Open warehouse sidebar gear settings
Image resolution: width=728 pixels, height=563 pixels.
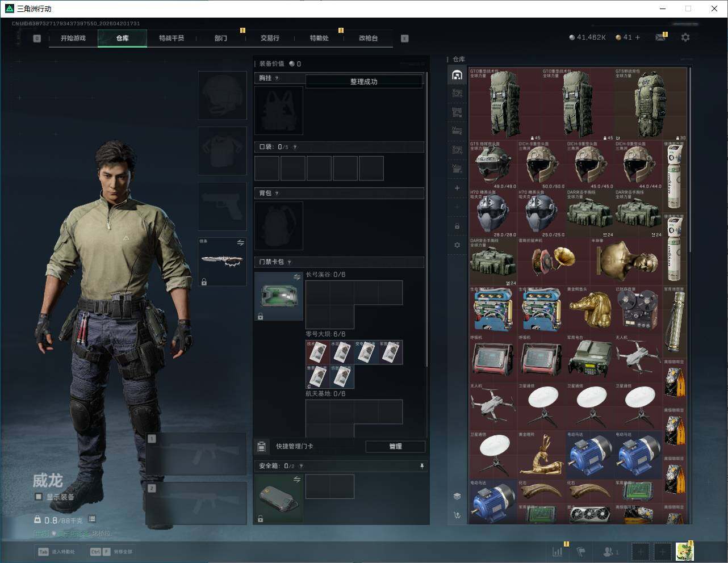[x=457, y=245]
